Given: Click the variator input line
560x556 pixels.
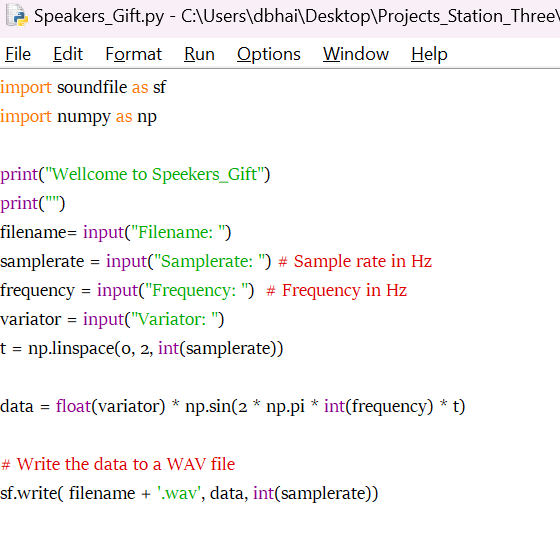Looking at the screenshot, I should coord(112,319).
